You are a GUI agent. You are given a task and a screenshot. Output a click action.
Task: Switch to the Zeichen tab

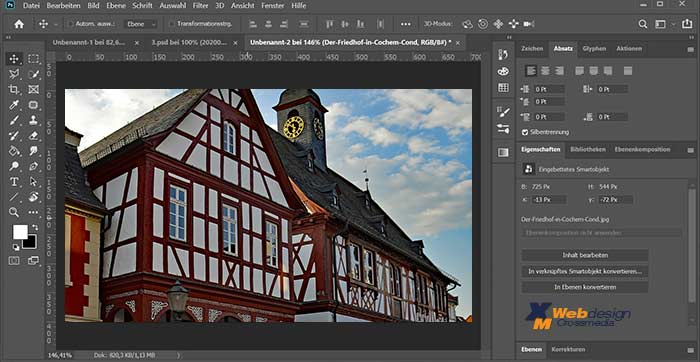[532, 49]
